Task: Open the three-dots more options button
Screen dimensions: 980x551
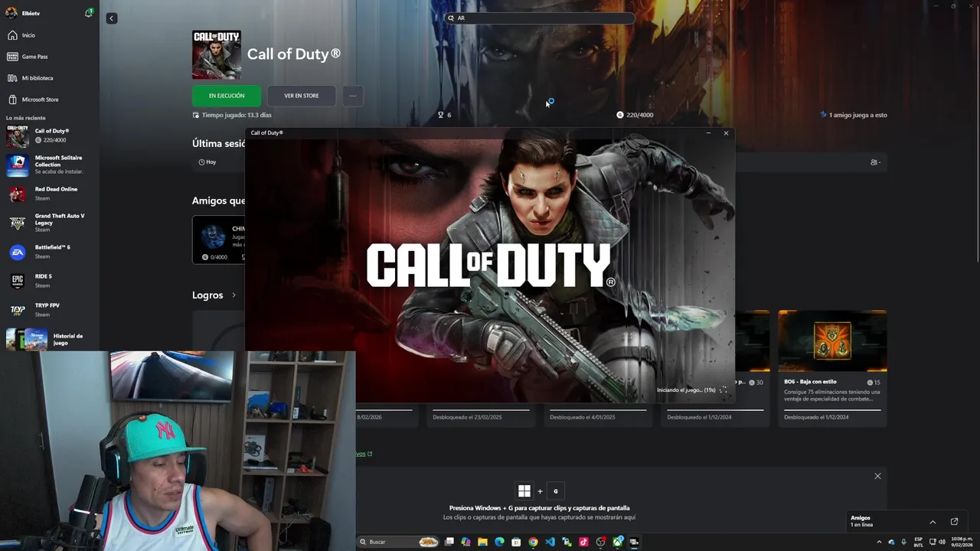Action: pyautogui.click(x=353, y=96)
